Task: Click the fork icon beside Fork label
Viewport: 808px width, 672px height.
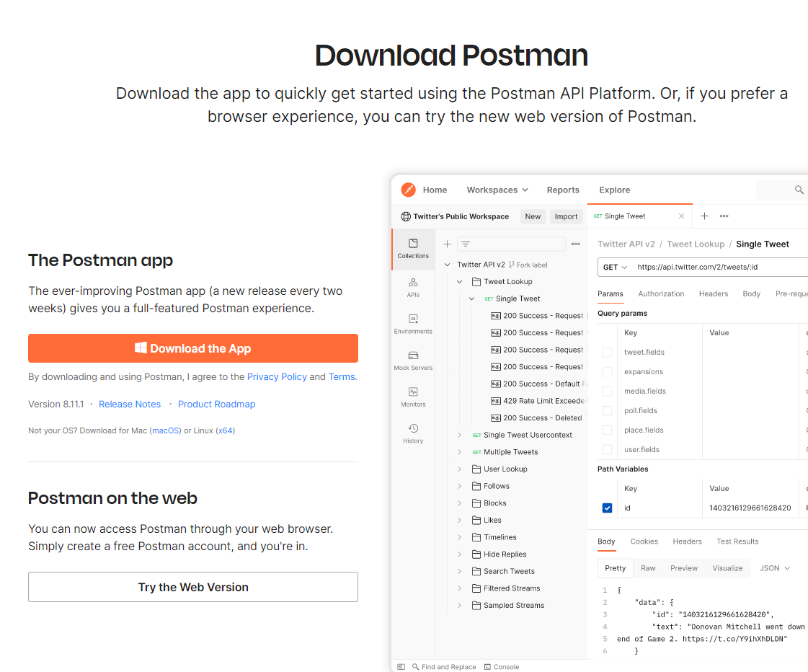Action: (x=511, y=265)
